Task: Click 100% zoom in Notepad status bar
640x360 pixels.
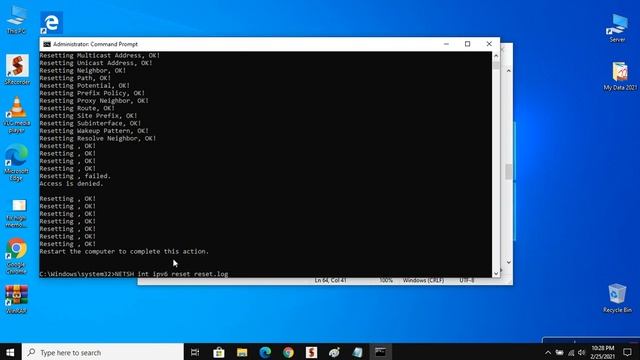Action: pos(386,280)
